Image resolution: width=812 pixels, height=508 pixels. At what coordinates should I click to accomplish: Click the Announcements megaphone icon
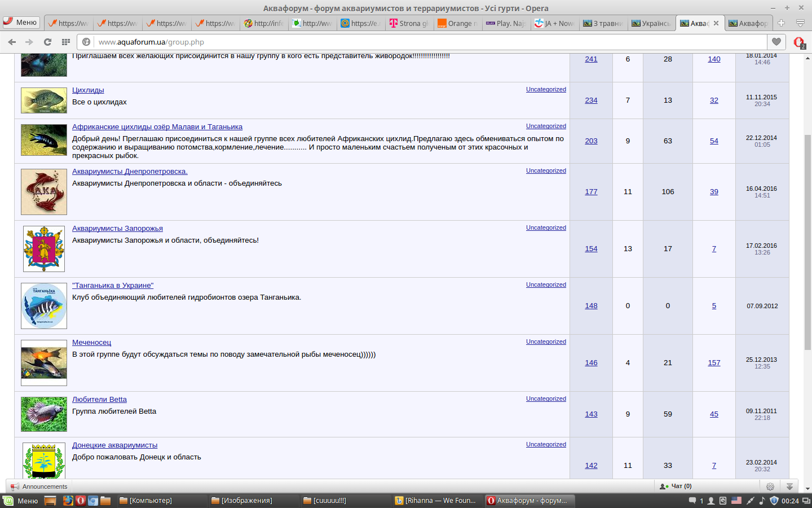[x=15, y=487]
